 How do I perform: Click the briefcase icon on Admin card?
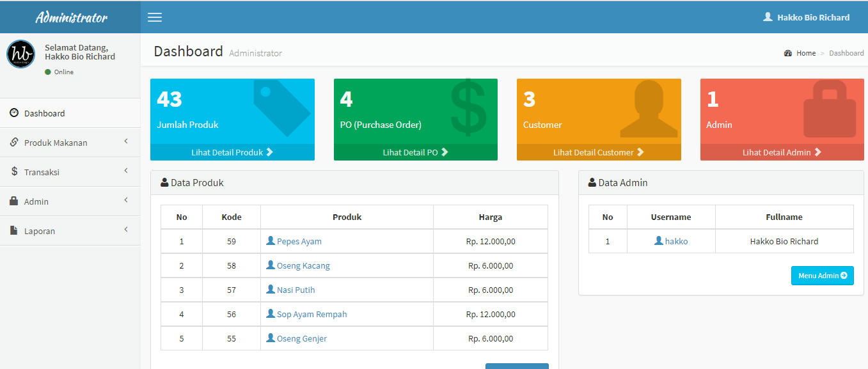(x=829, y=109)
